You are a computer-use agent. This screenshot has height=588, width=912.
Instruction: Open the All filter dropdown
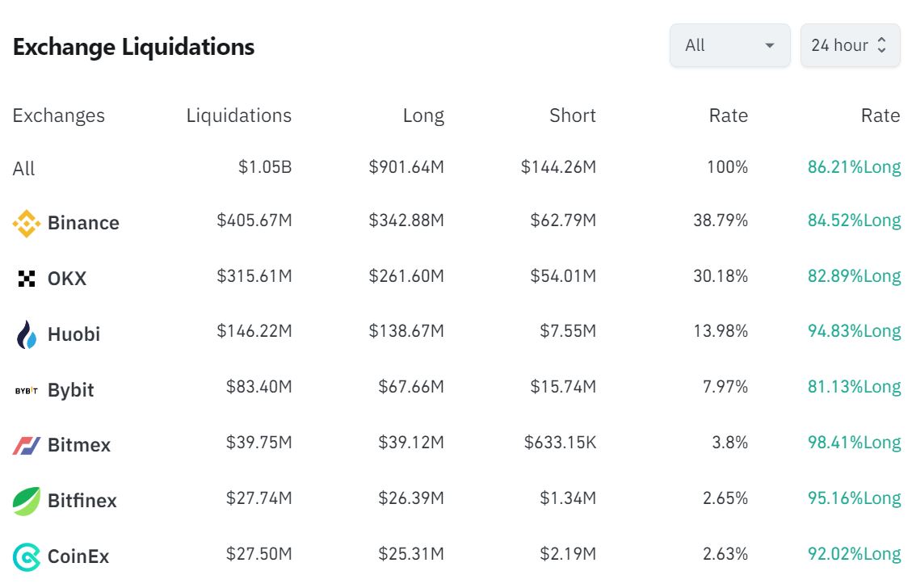[729, 46]
